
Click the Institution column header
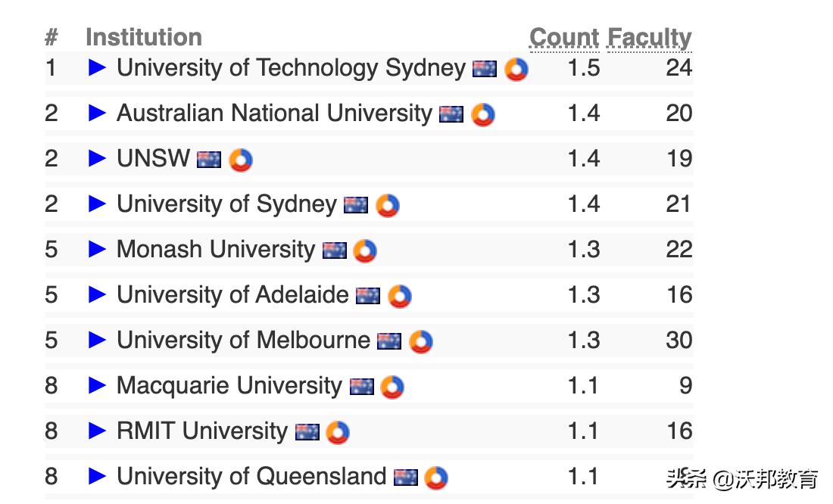click(144, 37)
